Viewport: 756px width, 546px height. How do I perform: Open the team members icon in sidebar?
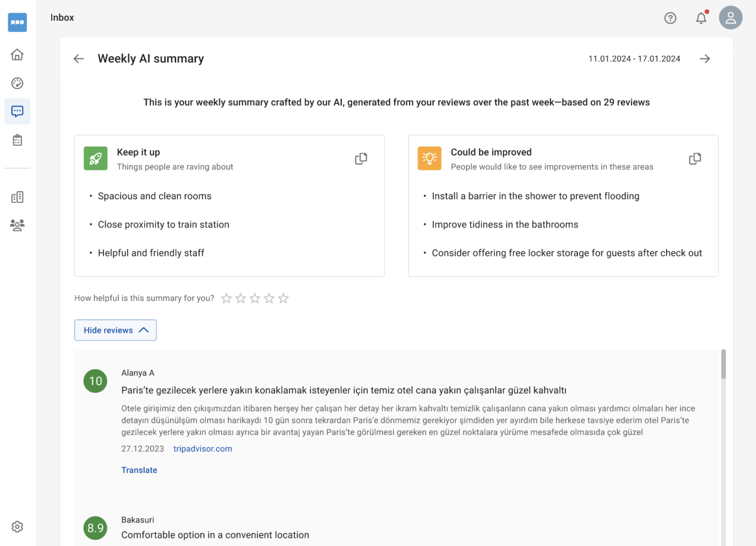point(17,225)
